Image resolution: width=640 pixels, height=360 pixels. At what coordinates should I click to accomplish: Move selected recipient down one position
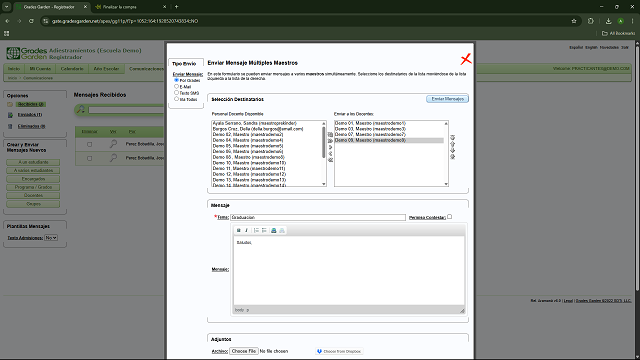point(452,151)
